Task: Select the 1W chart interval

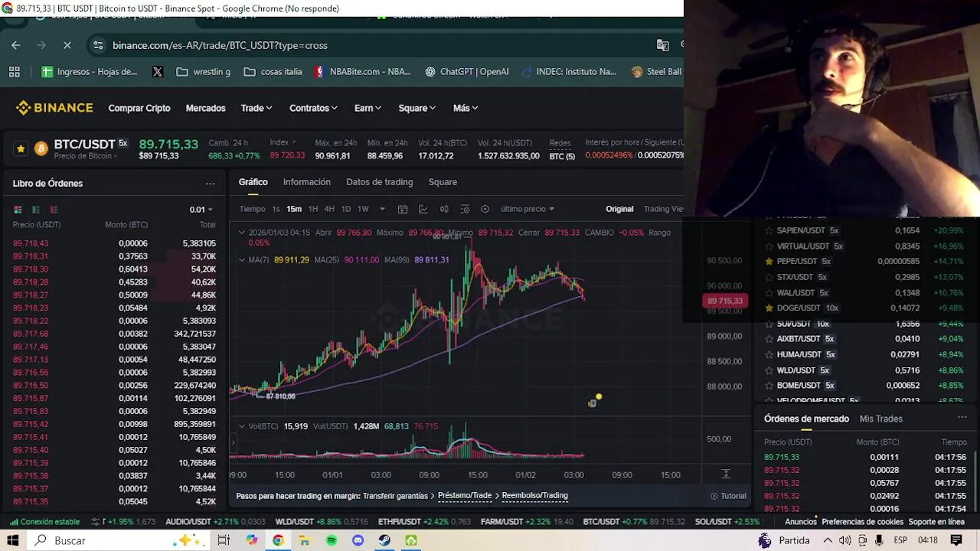Action: point(363,209)
